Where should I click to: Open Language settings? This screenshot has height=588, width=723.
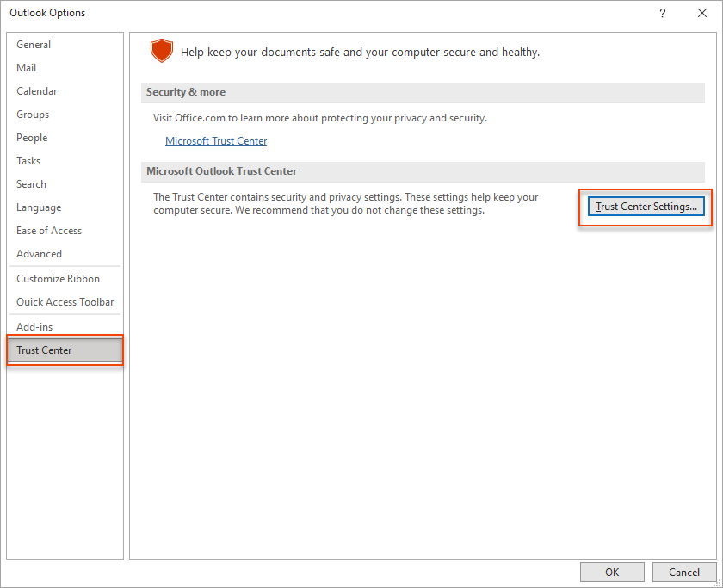[x=39, y=207]
